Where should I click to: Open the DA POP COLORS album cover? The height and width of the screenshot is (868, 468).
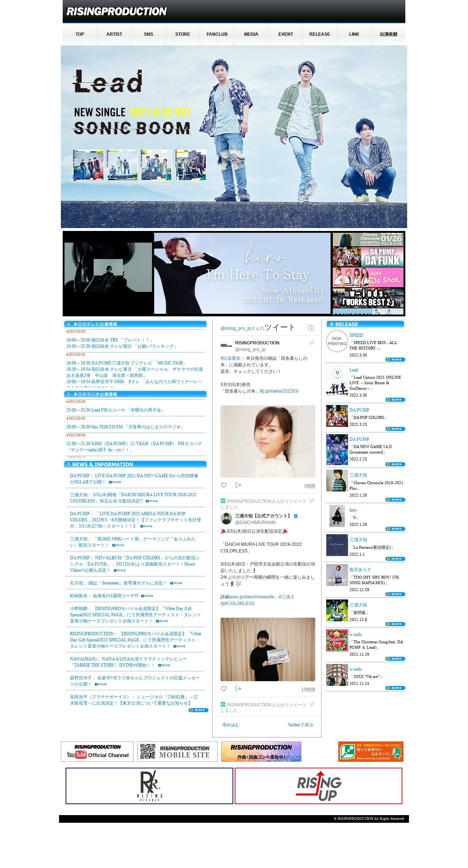click(x=337, y=416)
